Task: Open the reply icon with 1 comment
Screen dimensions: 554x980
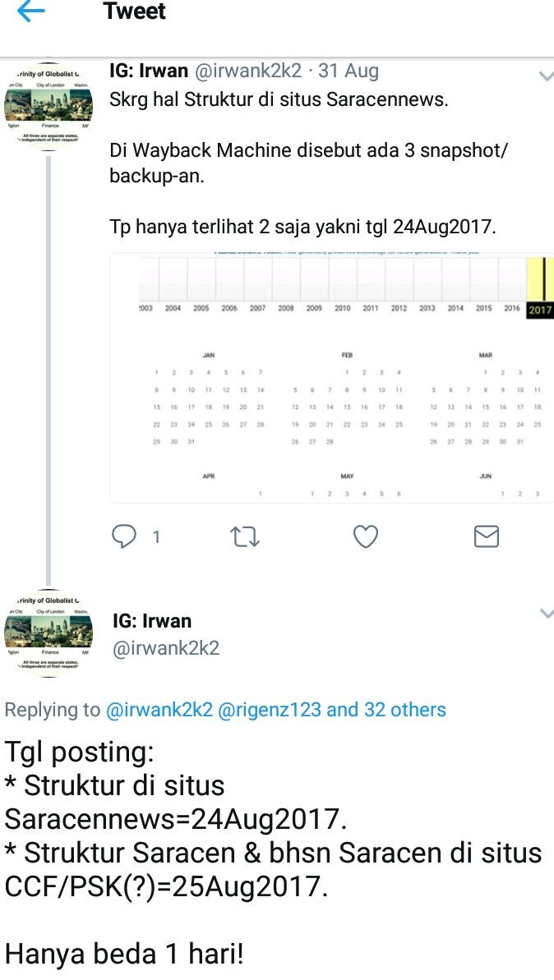Action: coord(124,536)
